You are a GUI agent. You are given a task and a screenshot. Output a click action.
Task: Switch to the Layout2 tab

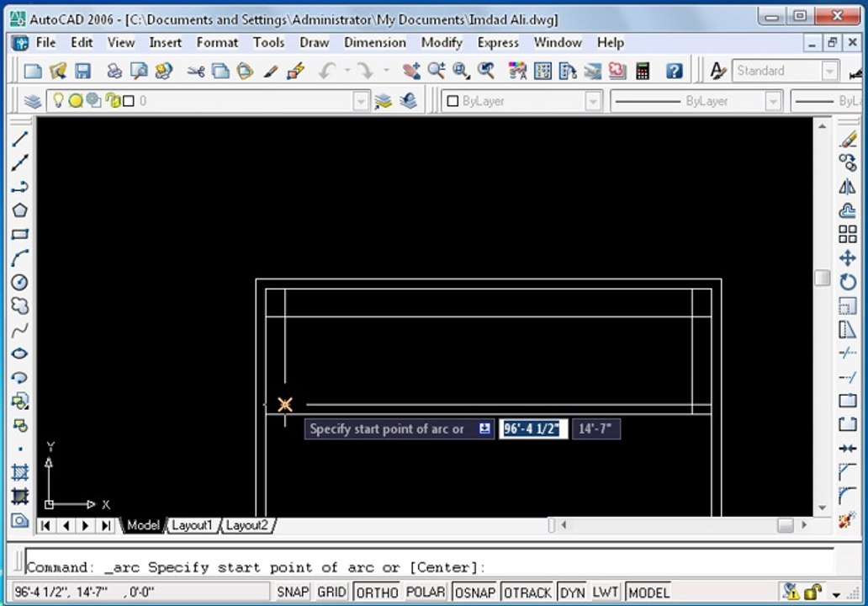point(246,525)
